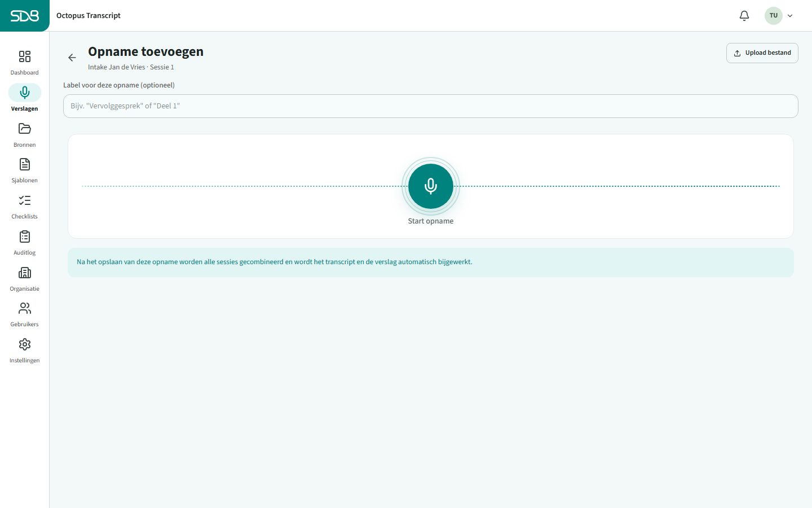
Task: Click the SDB logo in top-left corner
Action: point(25,16)
